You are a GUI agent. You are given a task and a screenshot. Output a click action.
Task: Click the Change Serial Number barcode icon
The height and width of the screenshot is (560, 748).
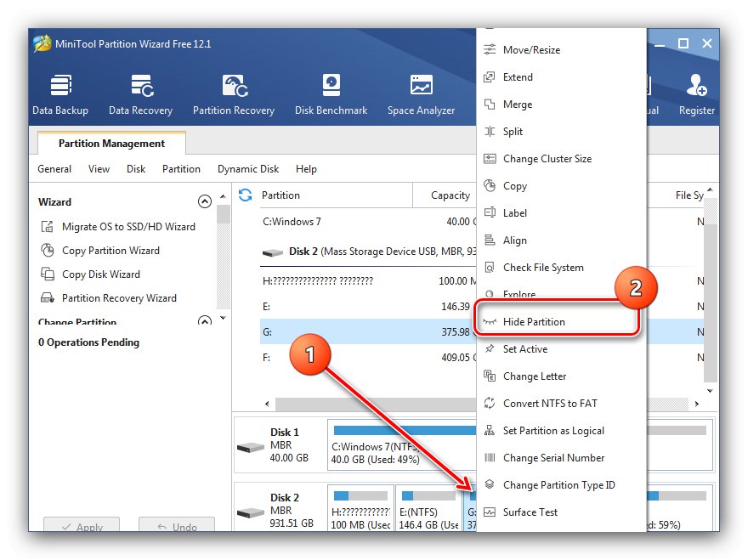(490, 457)
